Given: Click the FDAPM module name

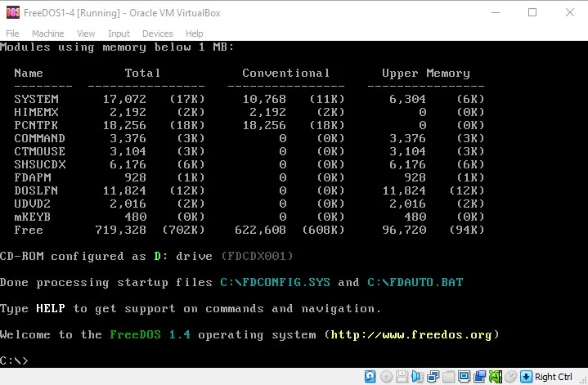Looking at the screenshot, I should (33, 177).
